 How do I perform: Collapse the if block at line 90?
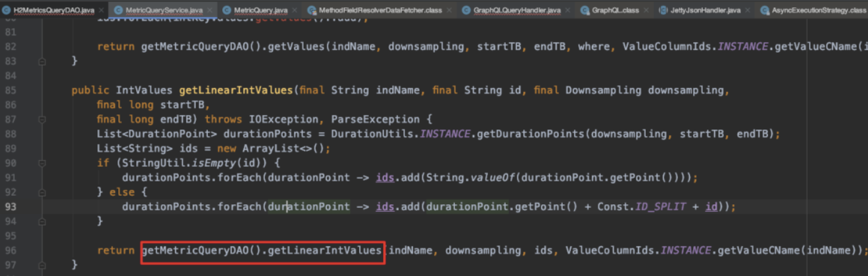point(42,163)
